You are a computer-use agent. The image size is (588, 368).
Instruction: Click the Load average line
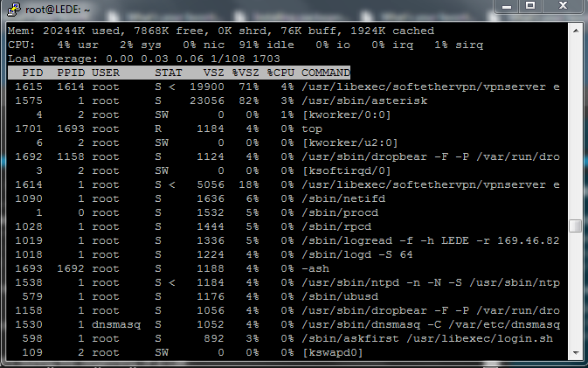(x=144, y=59)
